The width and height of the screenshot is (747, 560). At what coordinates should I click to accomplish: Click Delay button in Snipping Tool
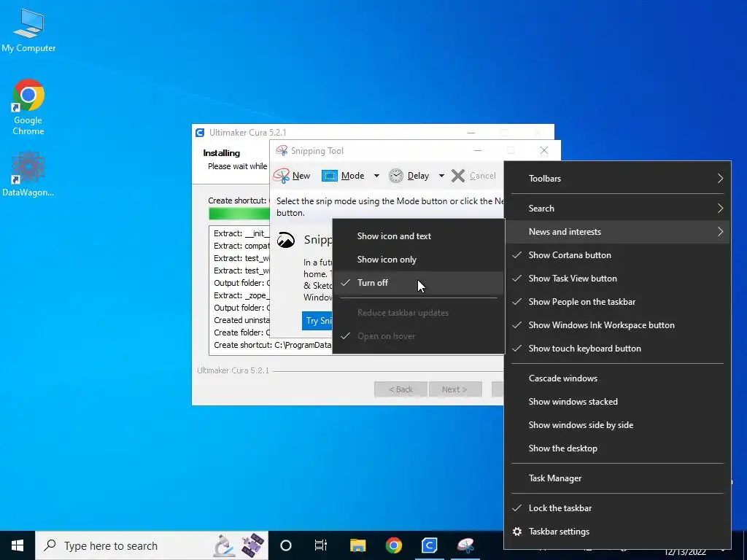410,176
